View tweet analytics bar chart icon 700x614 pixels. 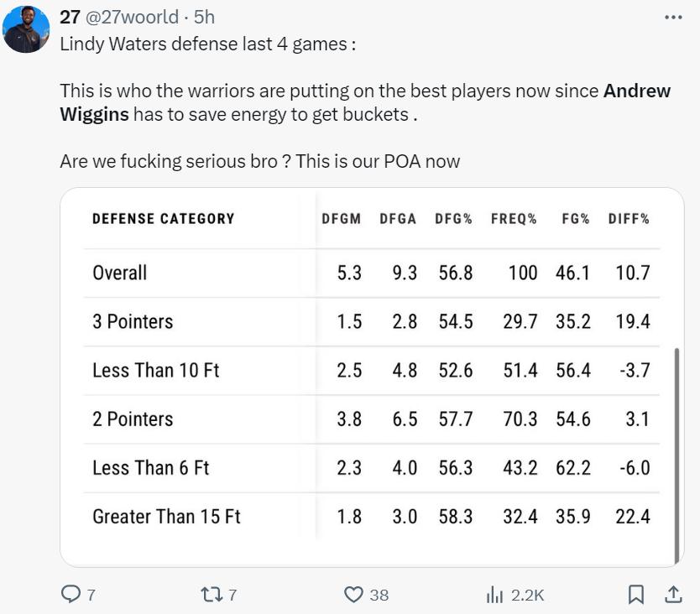[495, 594]
